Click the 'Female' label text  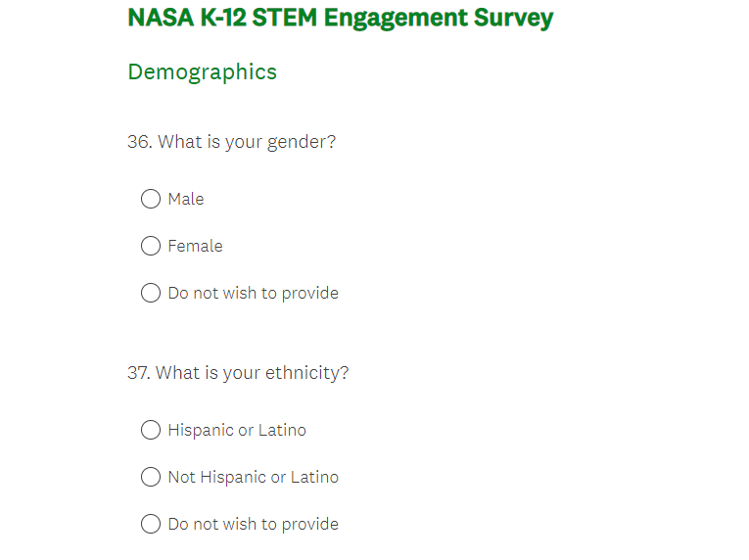pyautogui.click(x=195, y=246)
